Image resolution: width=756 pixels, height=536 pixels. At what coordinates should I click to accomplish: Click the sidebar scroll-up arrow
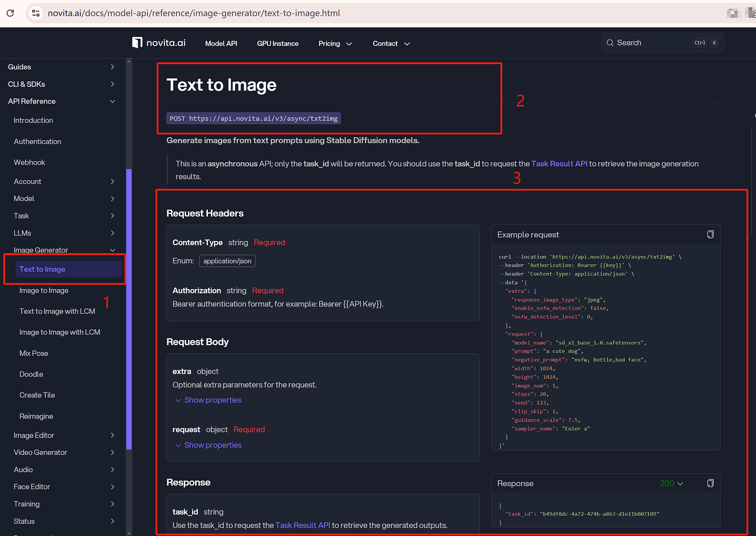click(129, 61)
